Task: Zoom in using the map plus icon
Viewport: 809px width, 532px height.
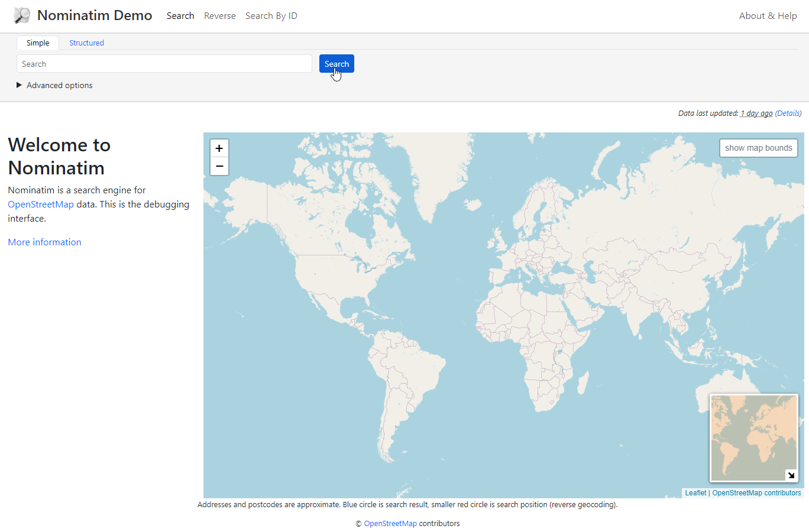Action: tap(219, 148)
